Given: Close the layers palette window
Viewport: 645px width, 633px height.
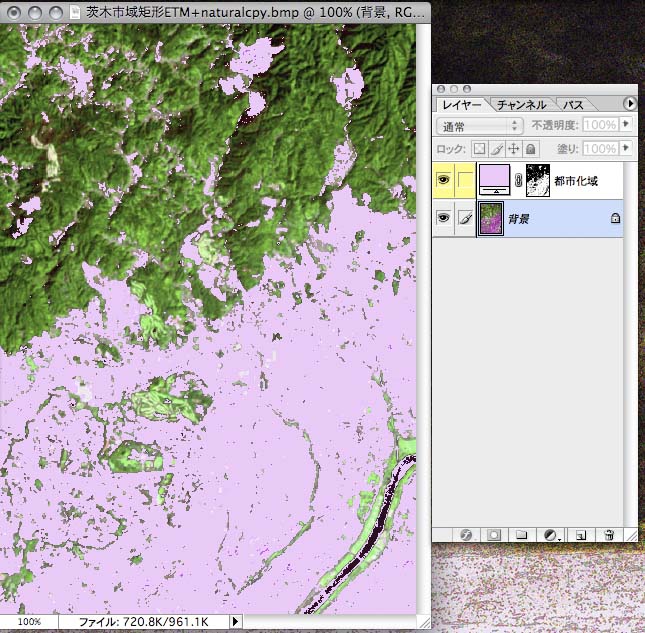Looking at the screenshot, I should 441,89.
